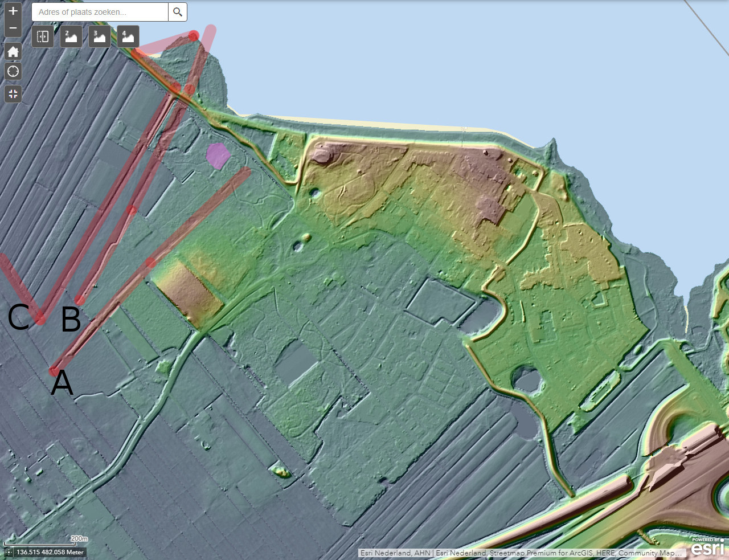Zoom out with the minus button

(x=13, y=28)
